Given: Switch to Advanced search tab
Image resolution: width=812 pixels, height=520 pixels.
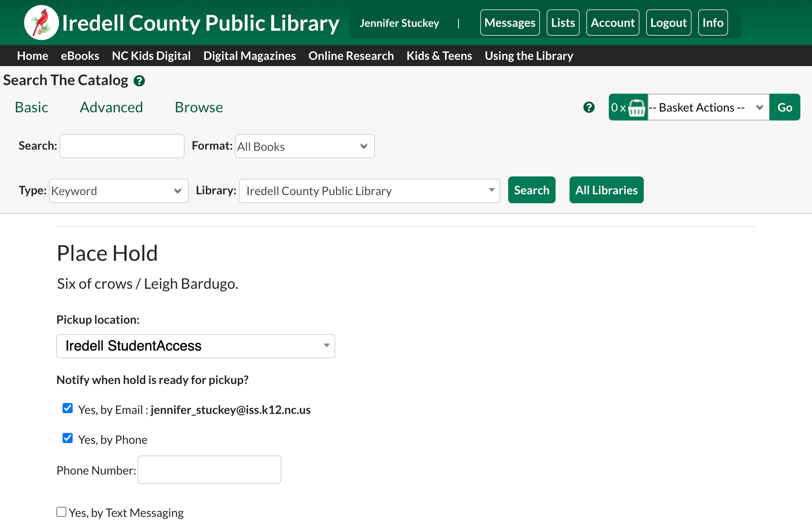Looking at the screenshot, I should [112, 107].
